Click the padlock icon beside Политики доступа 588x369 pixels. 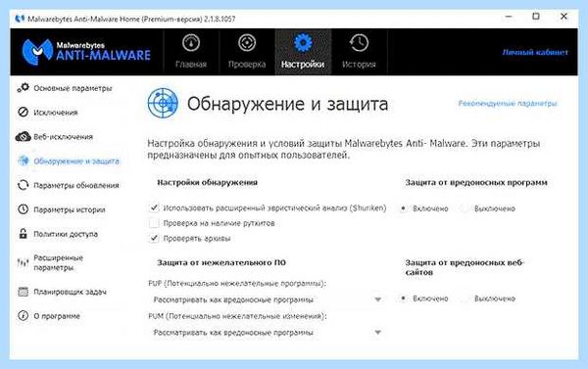pyautogui.click(x=23, y=234)
